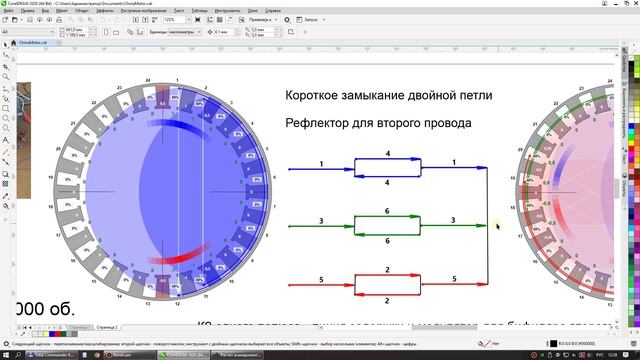Switch to Total Commander in the taskbar

point(51,355)
